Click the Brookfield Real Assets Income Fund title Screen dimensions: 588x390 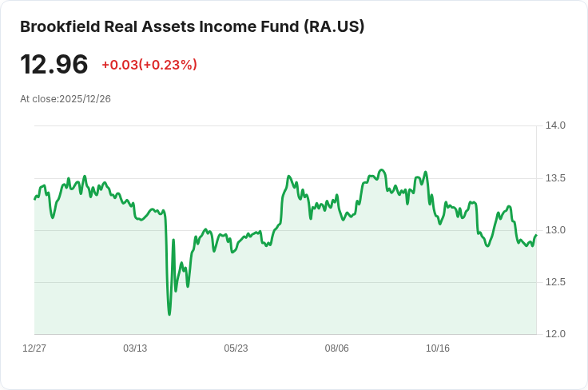click(192, 26)
